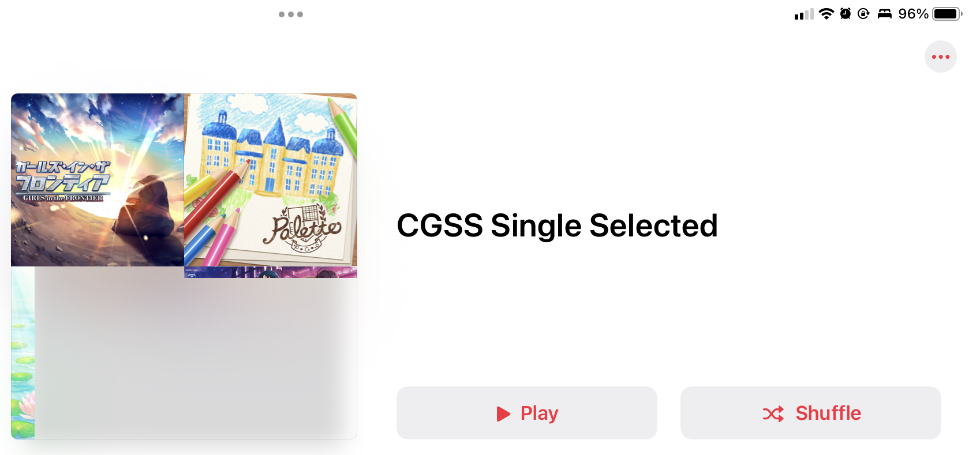Select the Palette colored pencils artwork
The image size is (980, 455).
(271, 180)
